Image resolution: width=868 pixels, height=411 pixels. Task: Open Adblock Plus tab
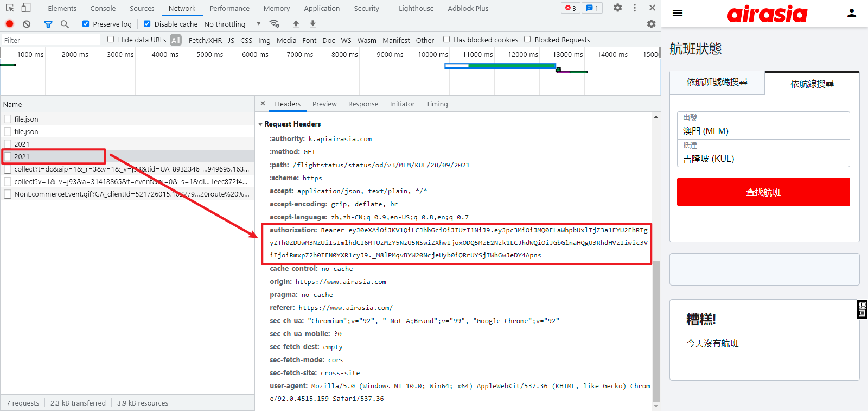click(x=468, y=8)
